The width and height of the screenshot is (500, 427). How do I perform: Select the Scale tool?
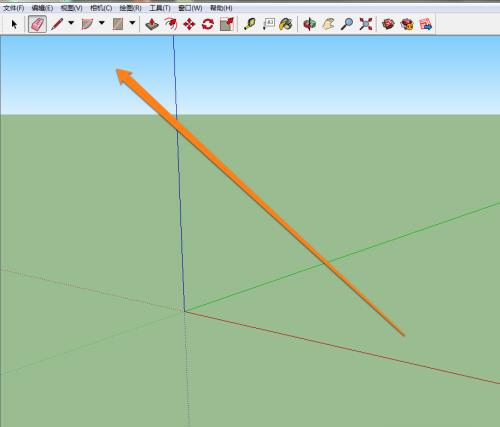[x=227, y=24]
